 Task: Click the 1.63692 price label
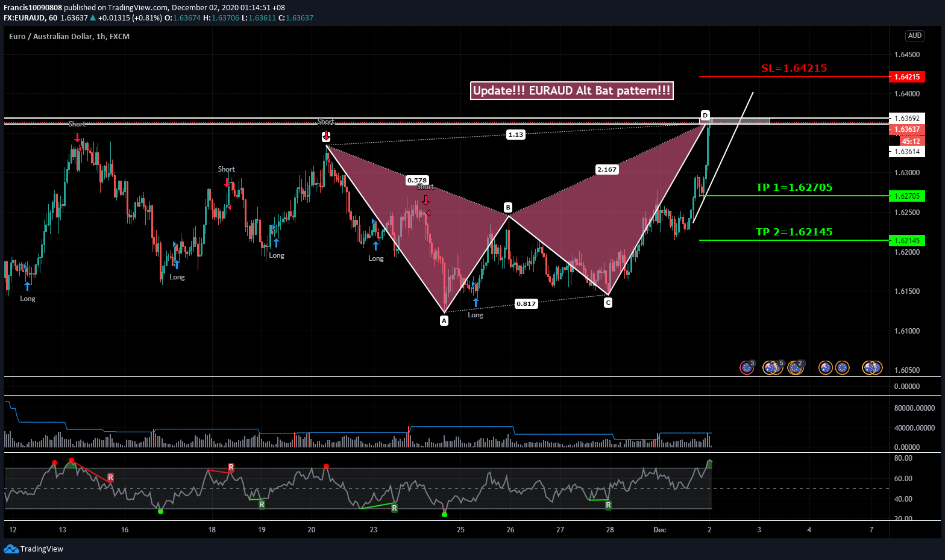[x=907, y=119]
